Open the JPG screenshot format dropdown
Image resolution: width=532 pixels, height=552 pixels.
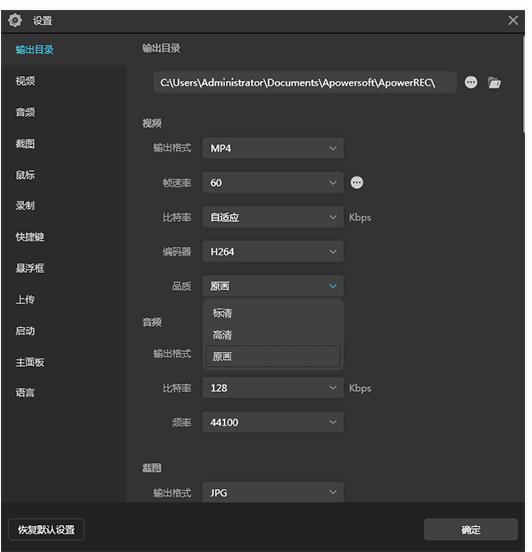coord(273,492)
